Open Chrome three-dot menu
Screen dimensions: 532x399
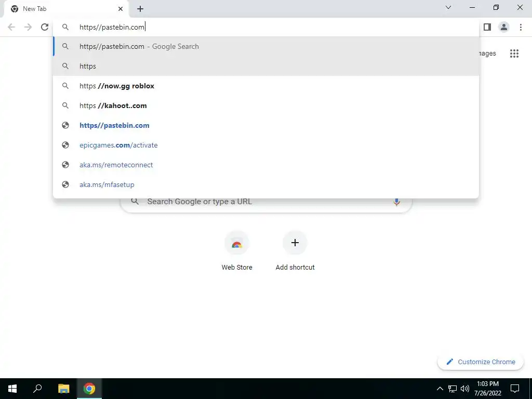[521, 27]
